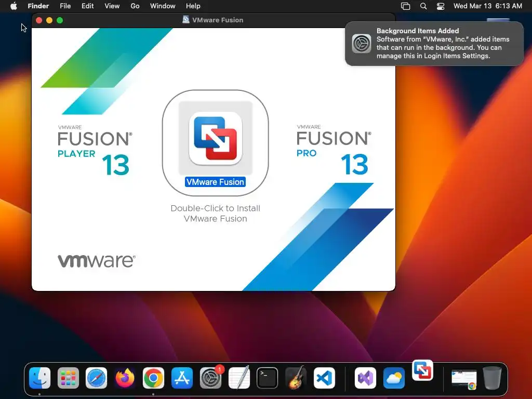
Task: Open Spotlight search in menu bar
Action: (x=423, y=6)
